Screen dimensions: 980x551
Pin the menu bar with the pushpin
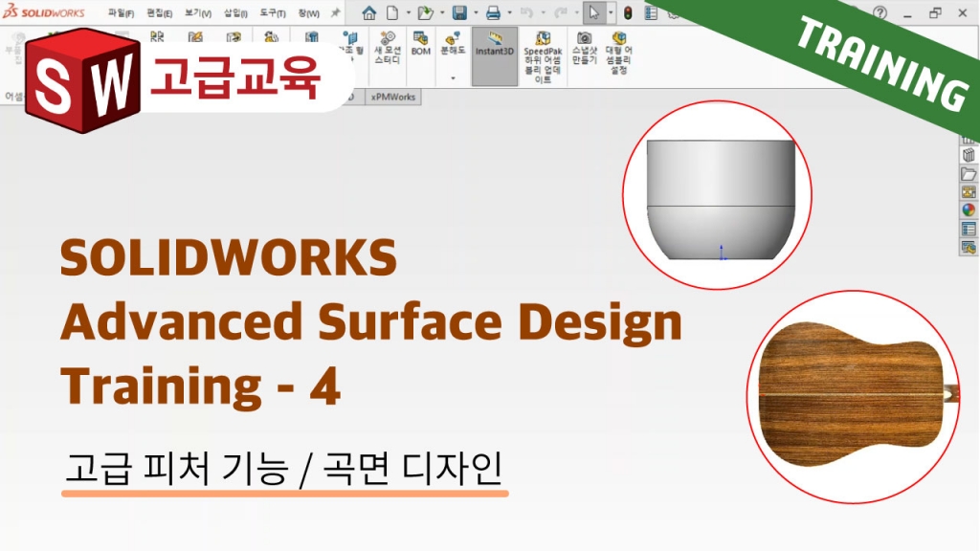point(336,12)
